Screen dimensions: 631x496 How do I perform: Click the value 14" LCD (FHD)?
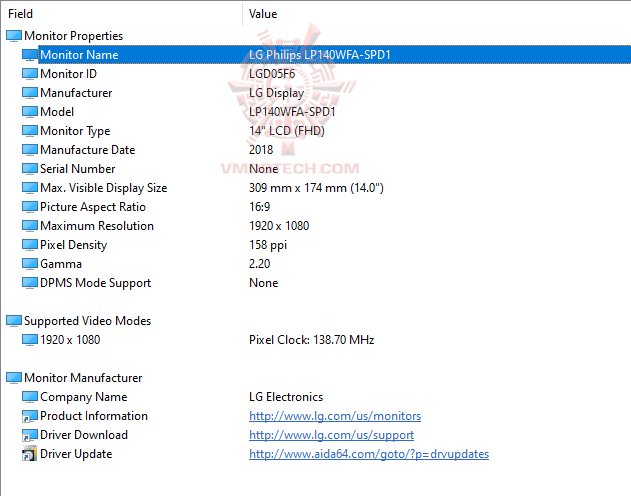click(287, 131)
